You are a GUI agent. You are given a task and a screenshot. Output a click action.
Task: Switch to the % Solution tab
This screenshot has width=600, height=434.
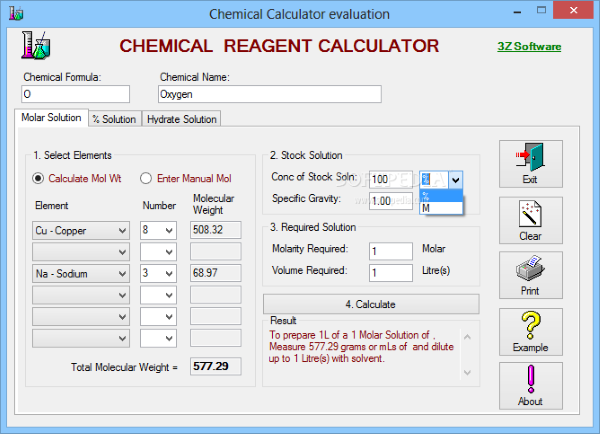[x=113, y=119]
